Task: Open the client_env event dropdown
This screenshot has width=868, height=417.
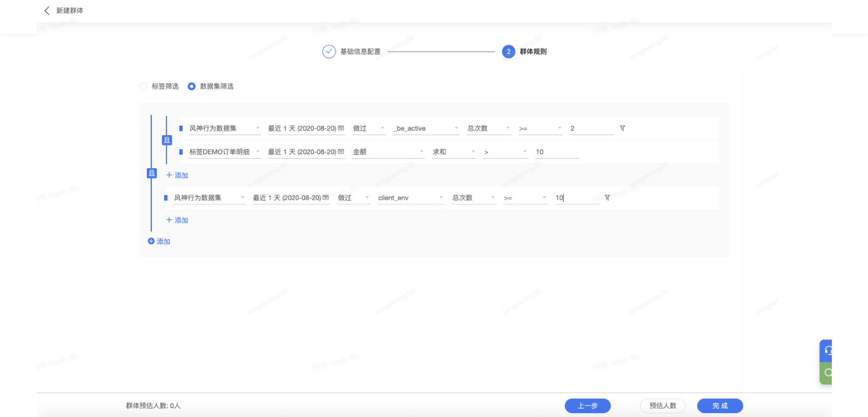Action: coord(410,198)
